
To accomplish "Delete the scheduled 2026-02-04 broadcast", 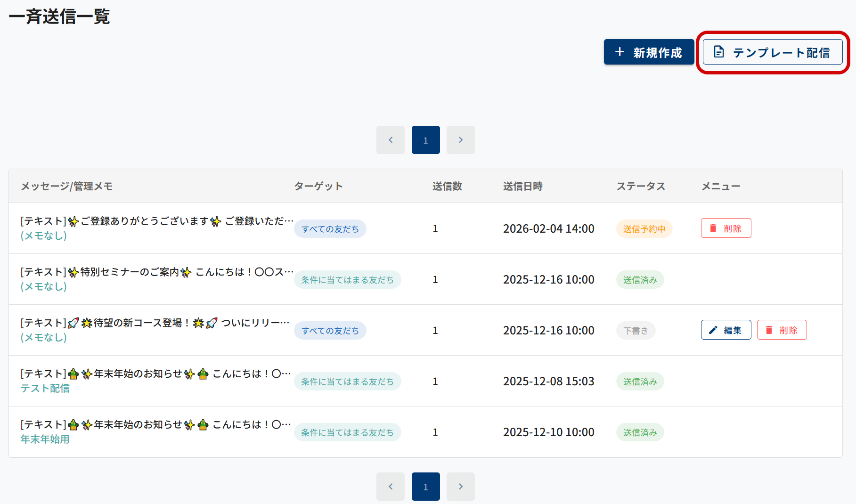I will pyautogui.click(x=726, y=228).
